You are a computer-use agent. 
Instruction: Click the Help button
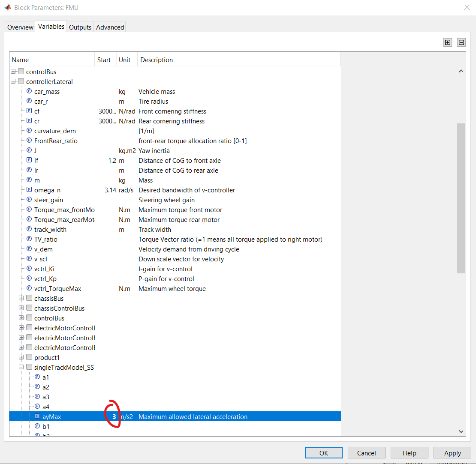pyautogui.click(x=409, y=452)
